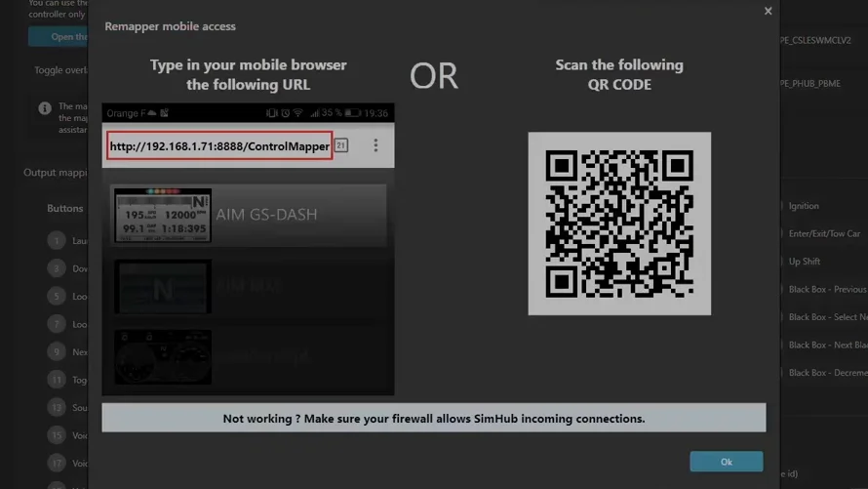Screen dimensions: 868x489
Task: Select button number 13 in background list
Action: tap(57, 407)
